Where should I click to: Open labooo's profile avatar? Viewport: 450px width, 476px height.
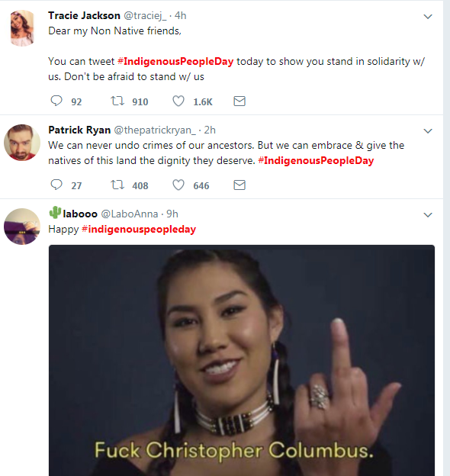point(22,227)
